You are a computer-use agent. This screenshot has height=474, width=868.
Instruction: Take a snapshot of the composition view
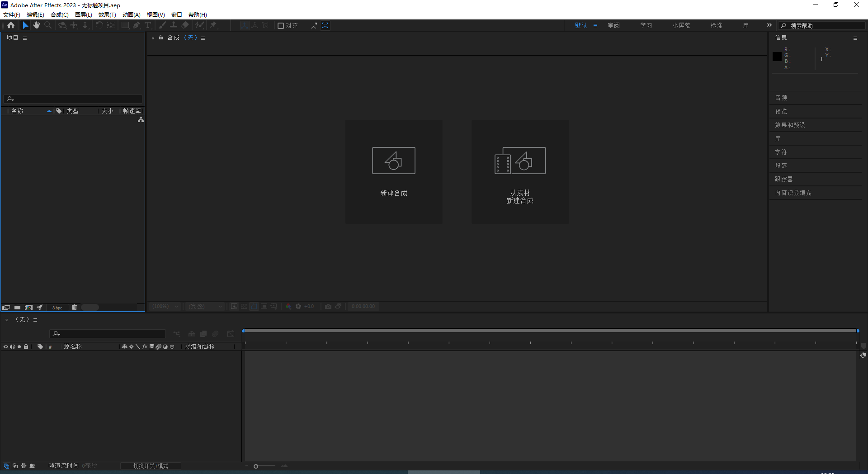click(328, 306)
